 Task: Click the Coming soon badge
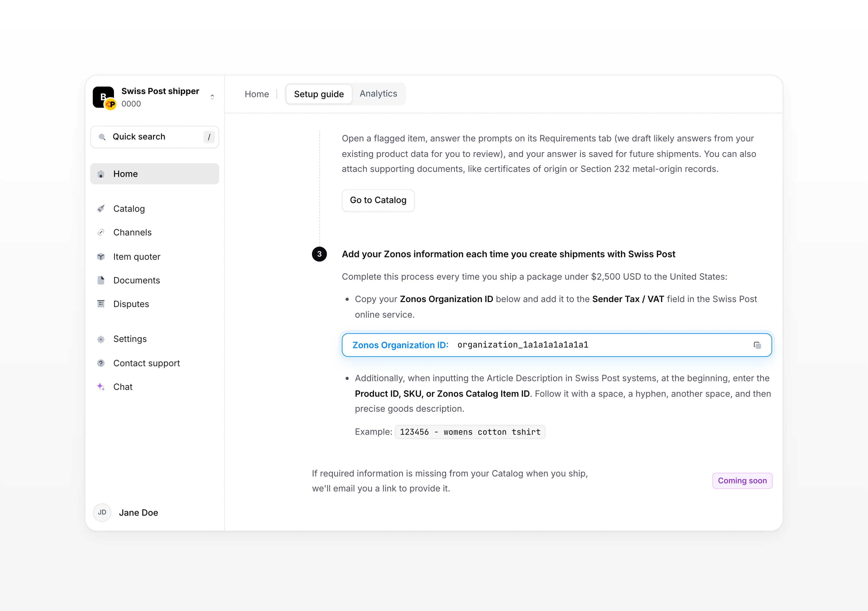743,481
